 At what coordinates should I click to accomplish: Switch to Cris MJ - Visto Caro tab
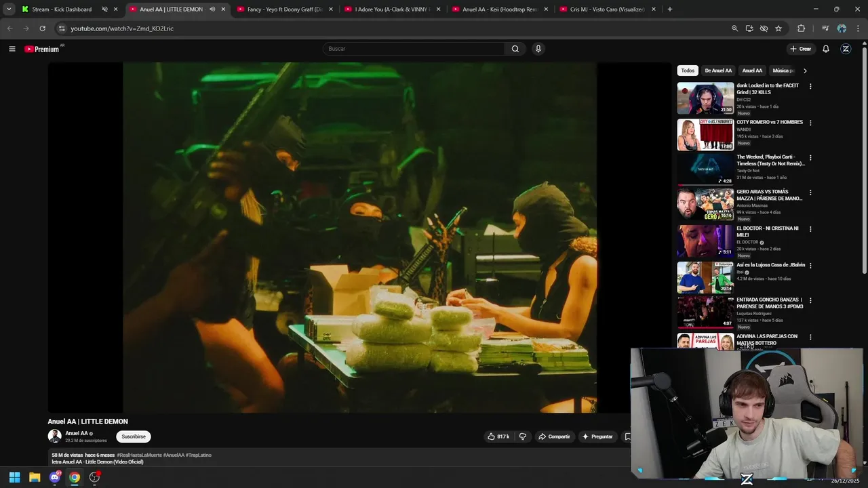(607, 9)
